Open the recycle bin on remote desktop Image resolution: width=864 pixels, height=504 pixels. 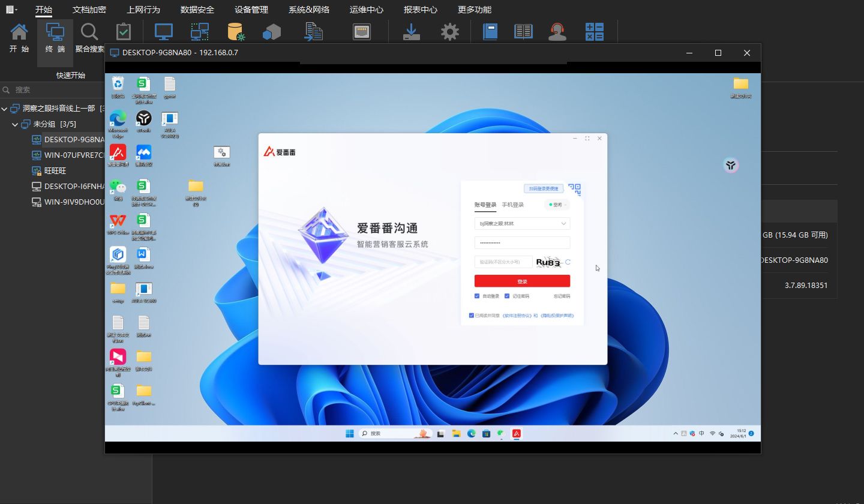118,88
